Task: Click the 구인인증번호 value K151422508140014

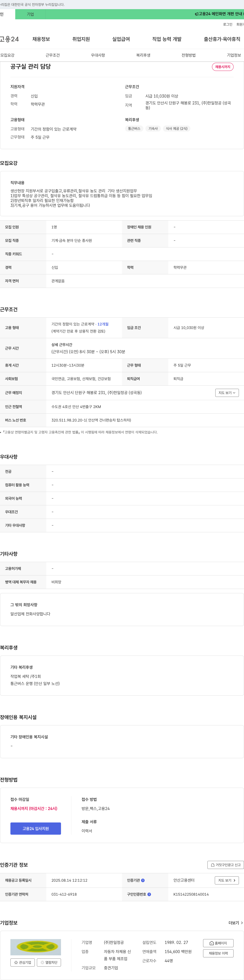Action: (x=191, y=894)
